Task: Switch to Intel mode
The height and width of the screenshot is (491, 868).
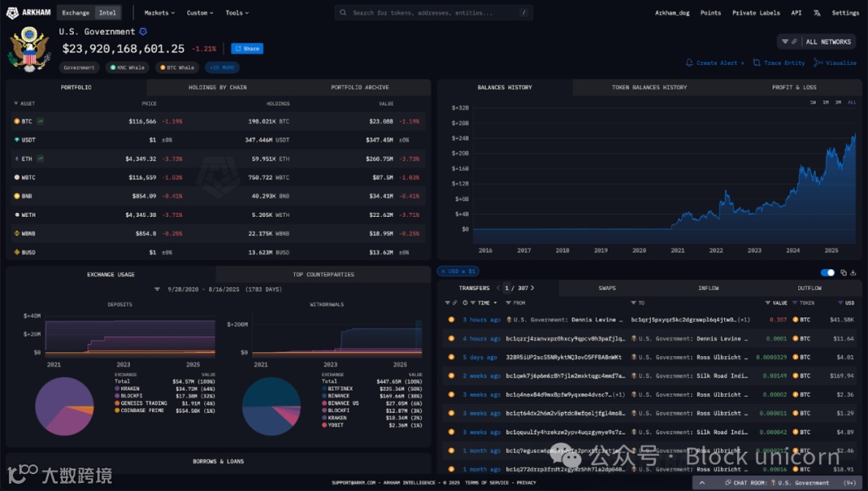Action: [x=108, y=12]
